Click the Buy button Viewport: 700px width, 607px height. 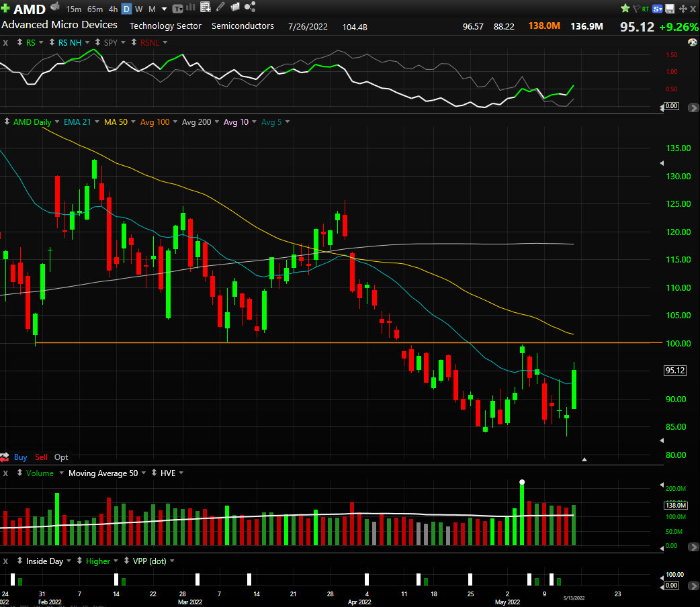coord(21,457)
